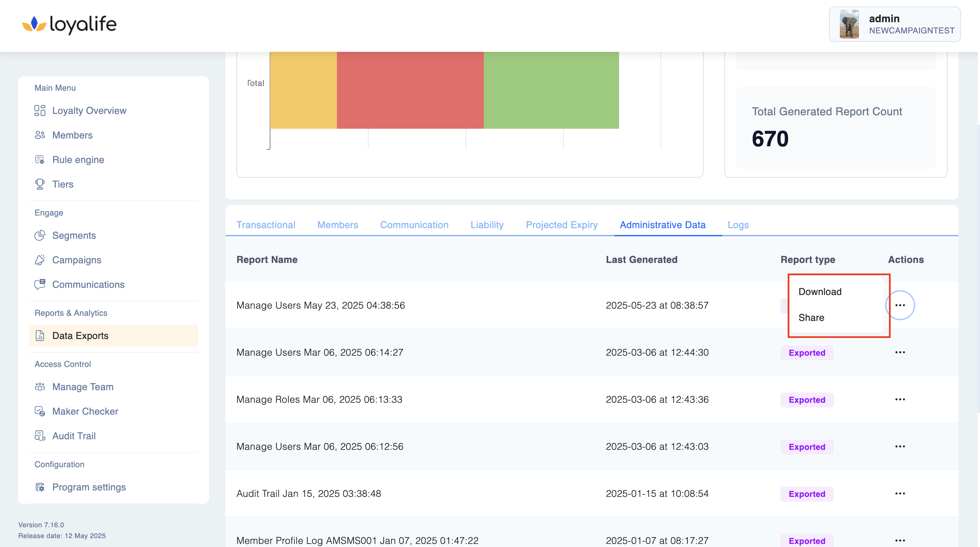
Task: Click the Campaigns megaphone icon
Action: point(40,260)
